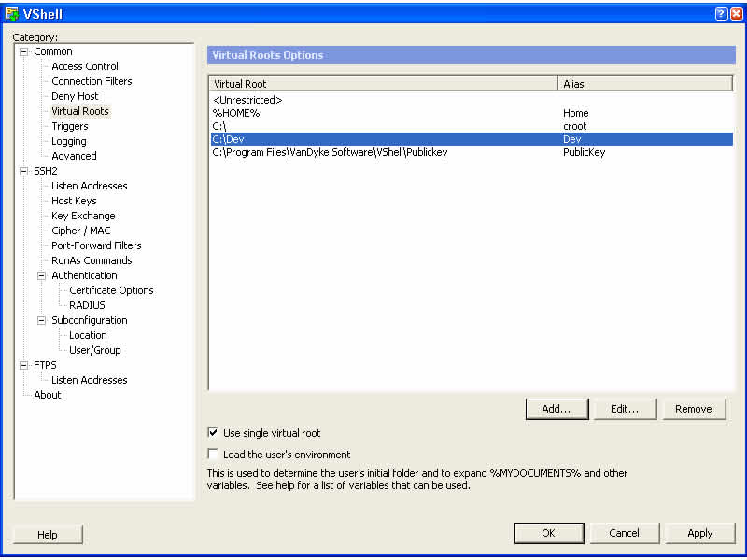Click the title bar help question-mark button
Viewport: 747px width, 560px height.
coord(721,14)
